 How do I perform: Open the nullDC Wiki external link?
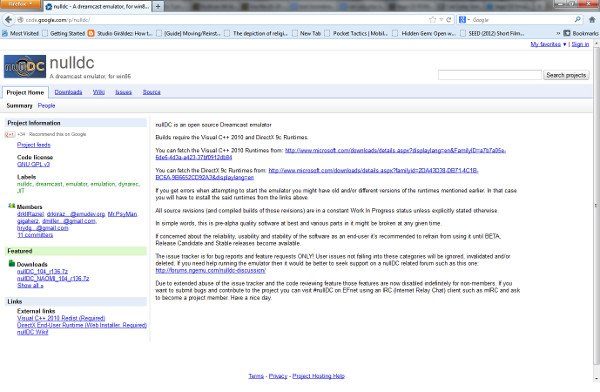[33, 332]
